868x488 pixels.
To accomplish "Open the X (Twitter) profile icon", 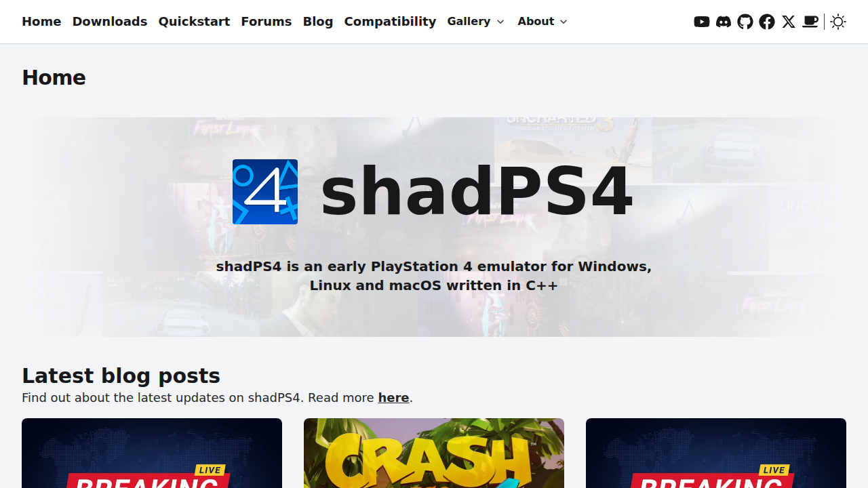I will (x=789, y=22).
